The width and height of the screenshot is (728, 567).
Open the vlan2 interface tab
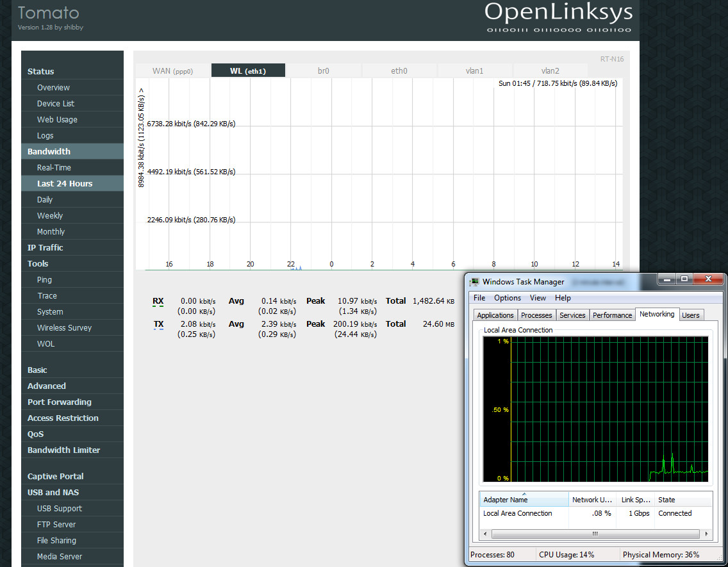550,71
